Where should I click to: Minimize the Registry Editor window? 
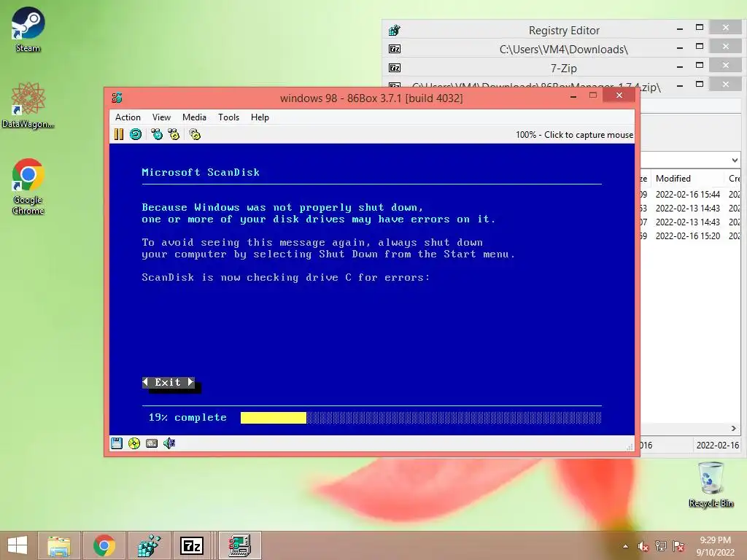(680, 29)
